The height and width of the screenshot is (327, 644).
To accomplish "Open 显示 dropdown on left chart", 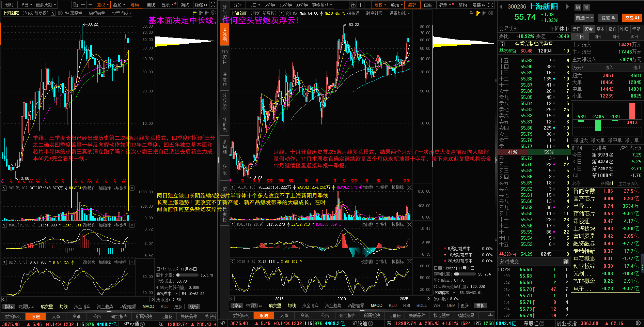I will coord(168,5).
